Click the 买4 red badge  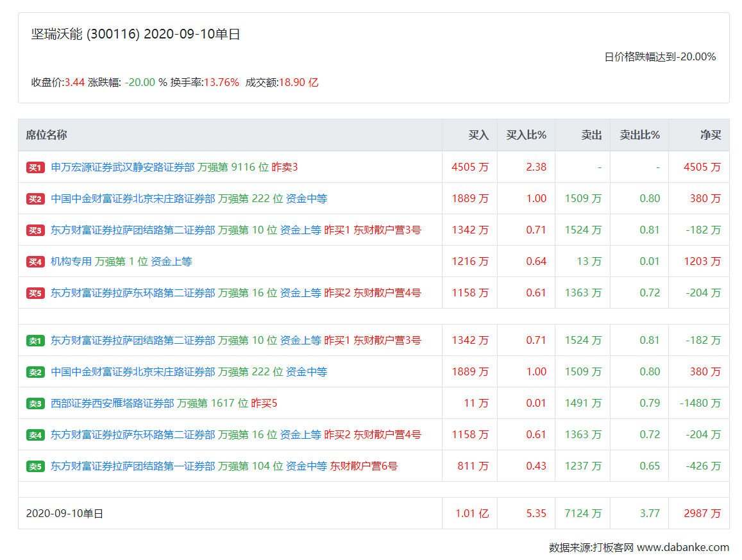click(x=35, y=262)
